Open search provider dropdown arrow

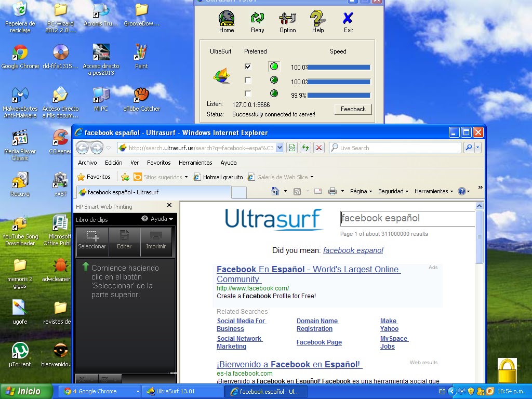(478, 148)
